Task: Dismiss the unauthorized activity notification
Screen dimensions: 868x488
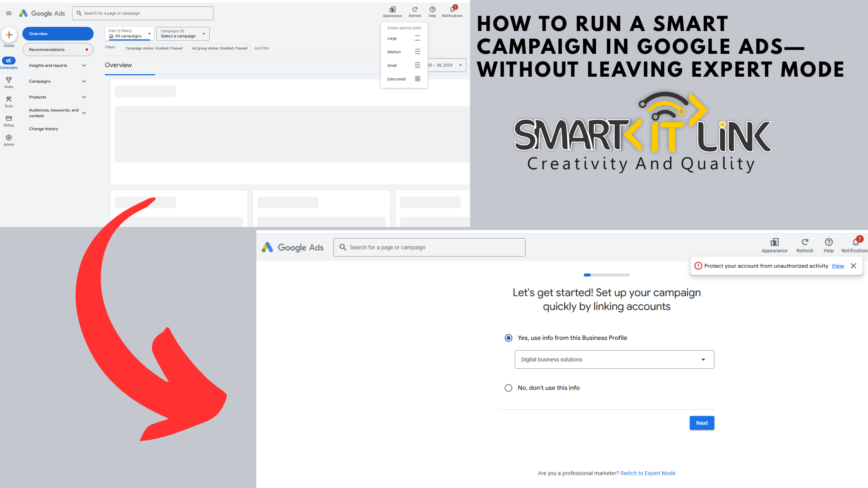Action: [853, 266]
